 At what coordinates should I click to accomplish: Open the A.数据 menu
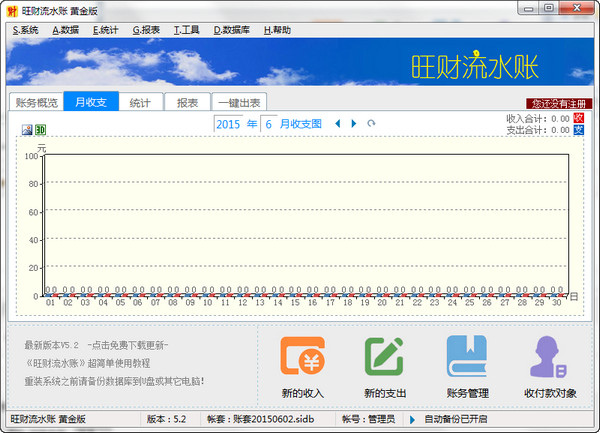(66, 30)
